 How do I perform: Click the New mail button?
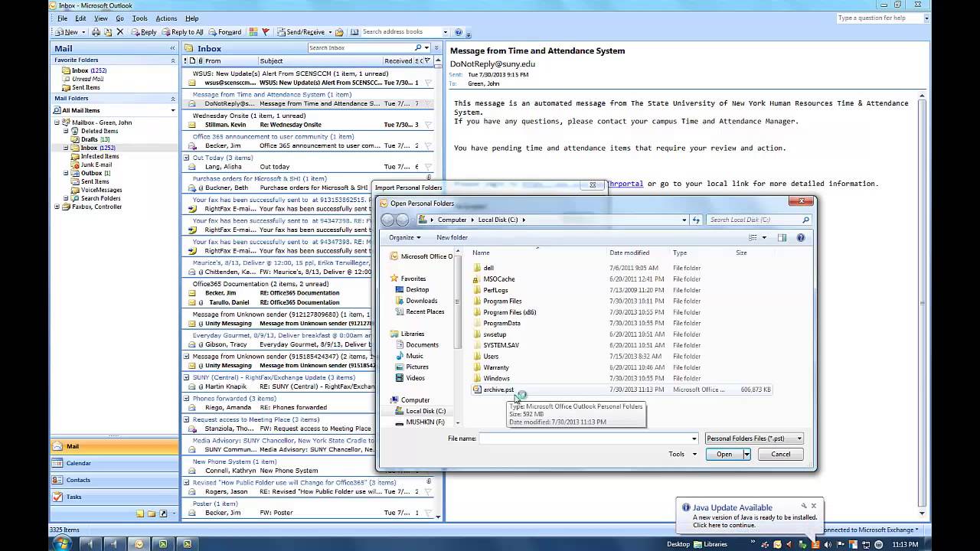(x=66, y=32)
